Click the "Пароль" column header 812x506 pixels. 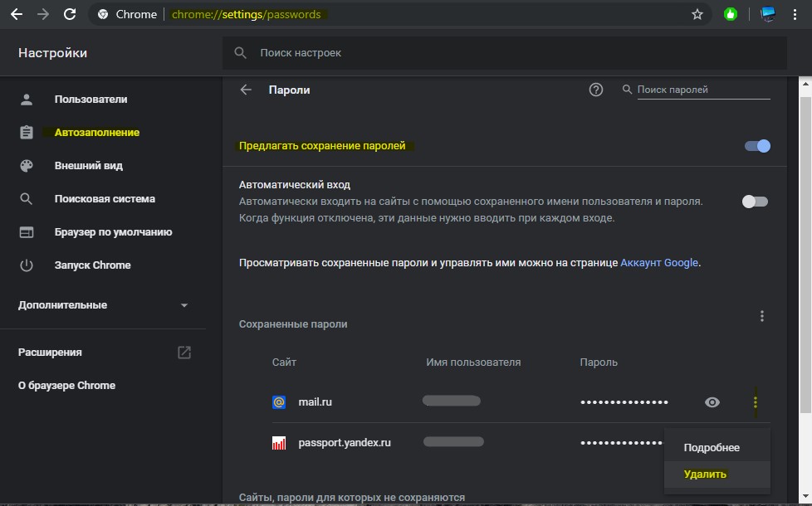point(599,362)
